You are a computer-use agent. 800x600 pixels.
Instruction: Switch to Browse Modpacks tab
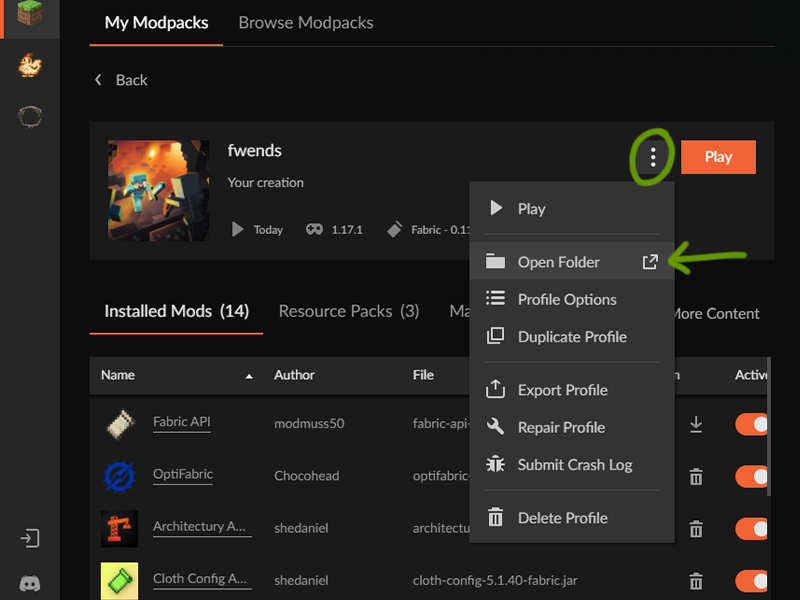(306, 22)
